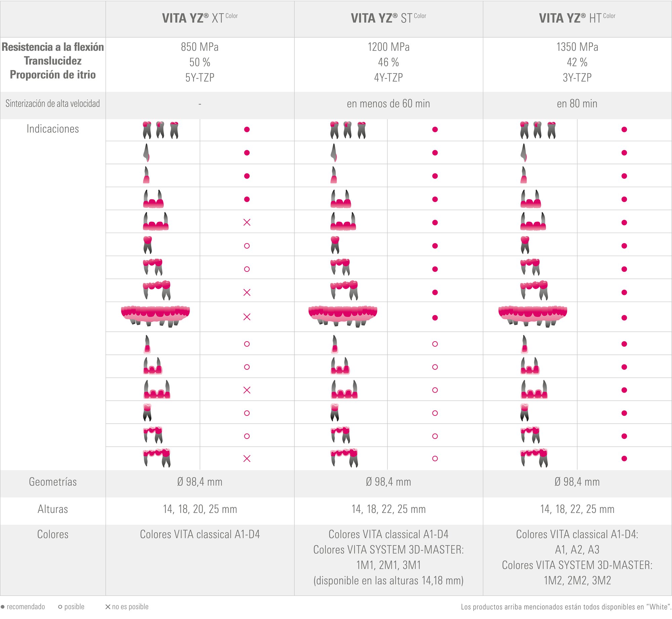Image resolution: width=672 pixels, height=619 pixels.
Task: Click the 'en menos de 60 min' cell
Action: click(388, 103)
